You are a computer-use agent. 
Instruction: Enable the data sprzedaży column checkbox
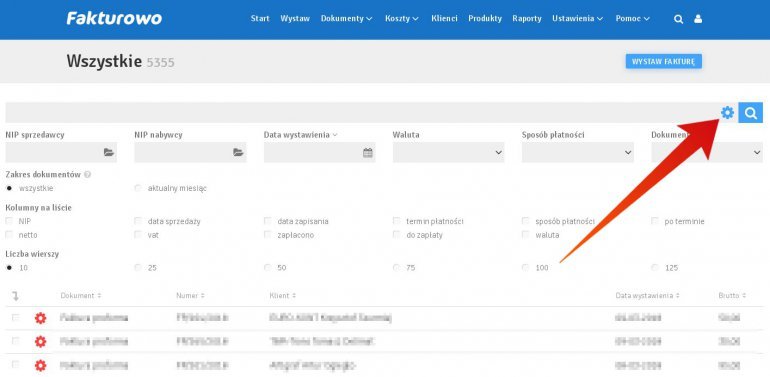click(138, 221)
